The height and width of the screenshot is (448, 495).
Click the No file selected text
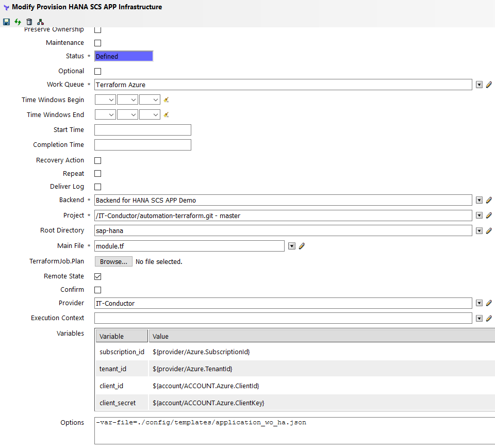coord(159,262)
